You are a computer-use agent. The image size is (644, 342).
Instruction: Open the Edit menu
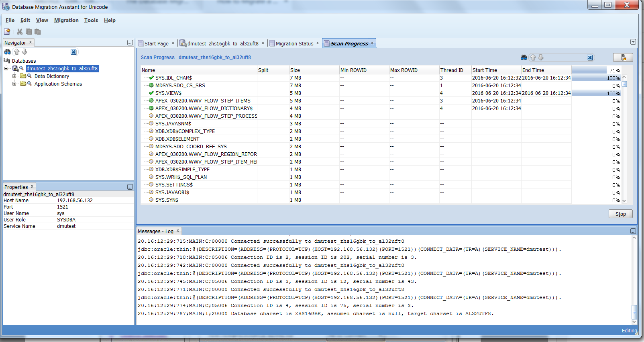[x=25, y=20]
